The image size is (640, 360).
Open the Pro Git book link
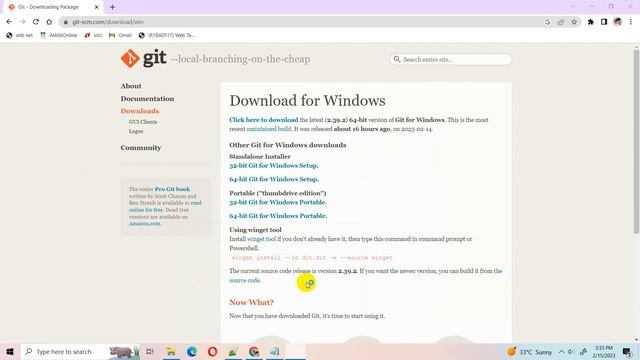[172, 189]
